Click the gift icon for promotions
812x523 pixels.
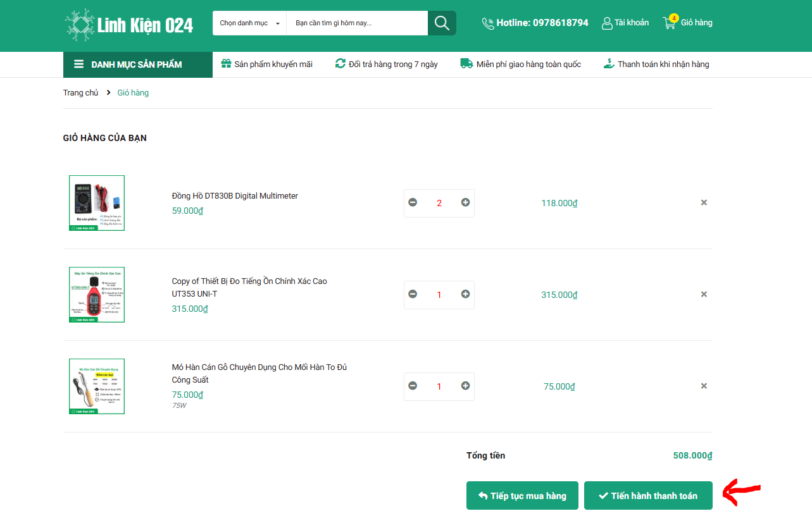tap(226, 63)
